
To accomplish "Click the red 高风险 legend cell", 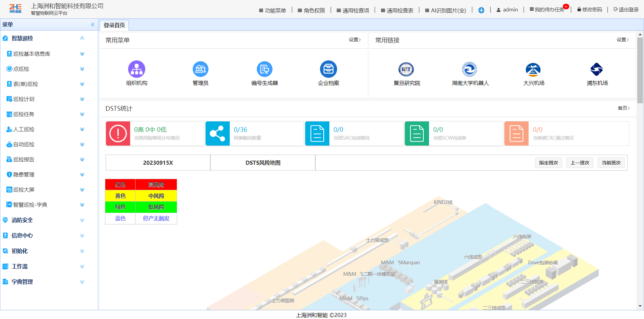I will click(x=156, y=184).
